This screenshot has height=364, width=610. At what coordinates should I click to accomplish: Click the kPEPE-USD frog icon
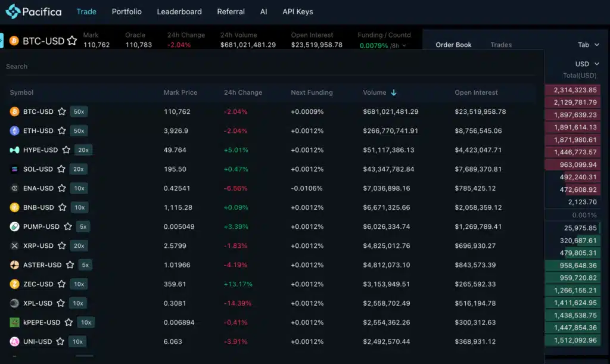15,322
